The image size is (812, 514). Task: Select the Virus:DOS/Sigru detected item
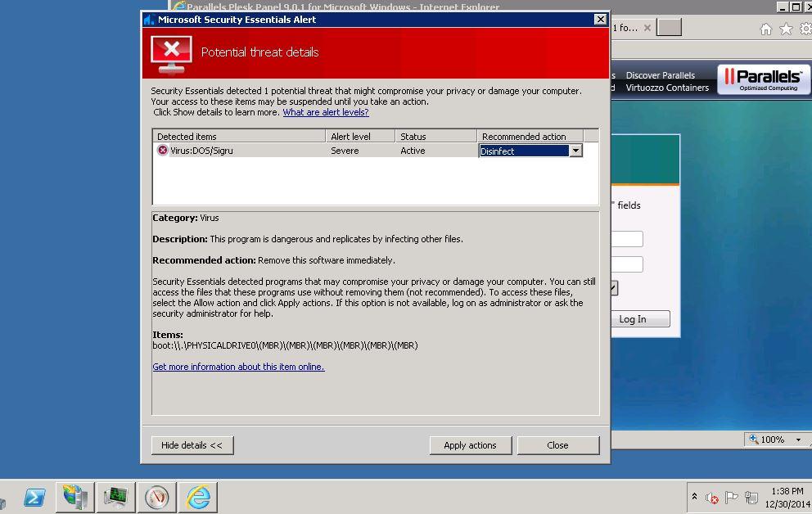[x=201, y=151]
